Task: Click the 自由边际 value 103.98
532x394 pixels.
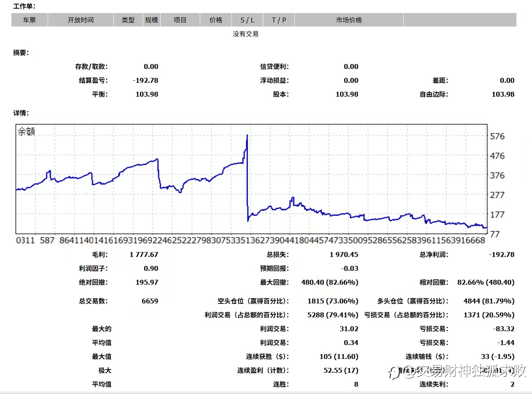Action: (x=503, y=94)
